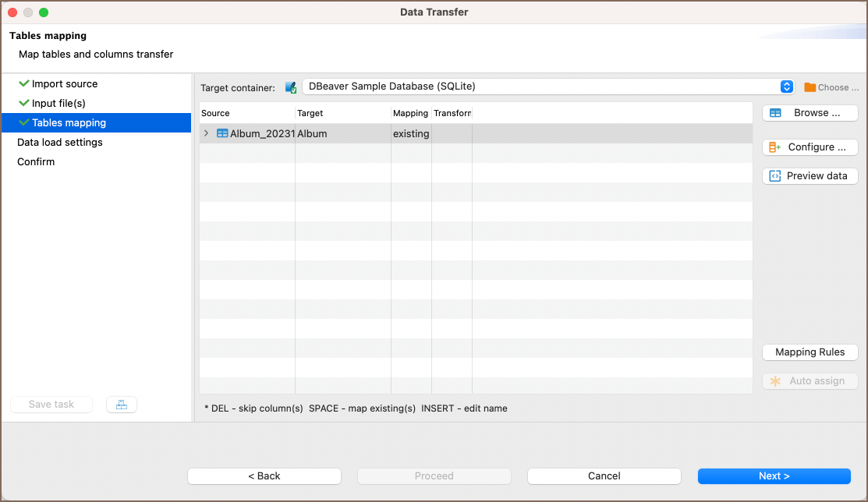Select the Input file(s) step
The width and height of the screenshot is (868, 502).
coord(58,104)
